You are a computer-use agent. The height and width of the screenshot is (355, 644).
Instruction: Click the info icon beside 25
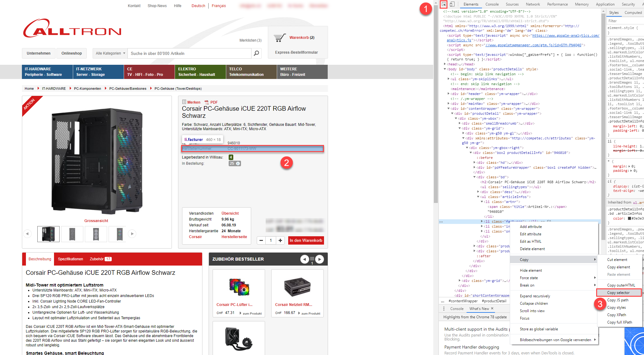click(x=238, y=163)
